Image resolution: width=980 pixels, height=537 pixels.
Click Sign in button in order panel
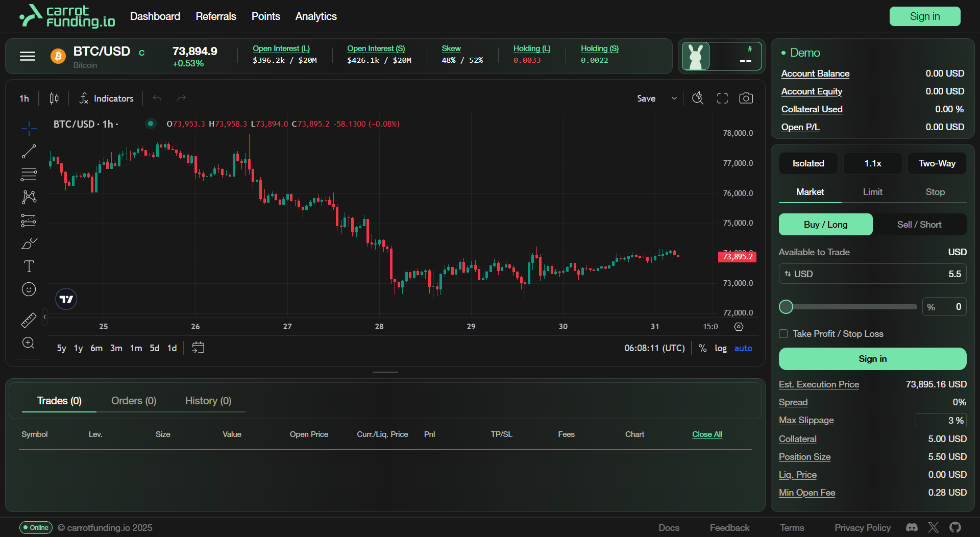click(873, 359)
